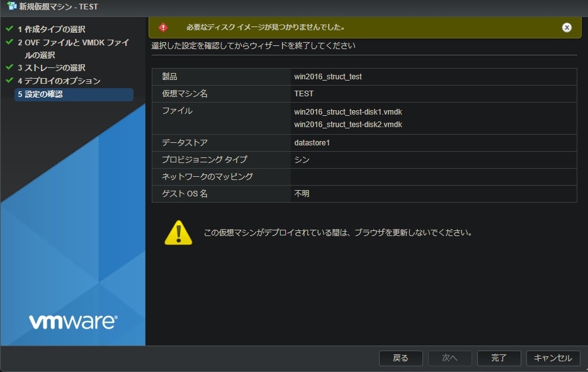This screenshot has height=372, width=588.
Task: Click the 仮想マシン名 row label
Action: pos(184,94)
